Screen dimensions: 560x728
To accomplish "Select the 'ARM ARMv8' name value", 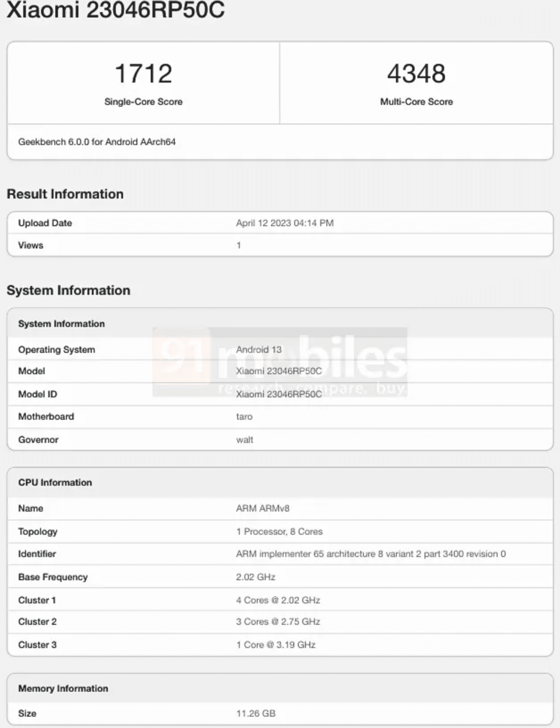I will point(263,508).
